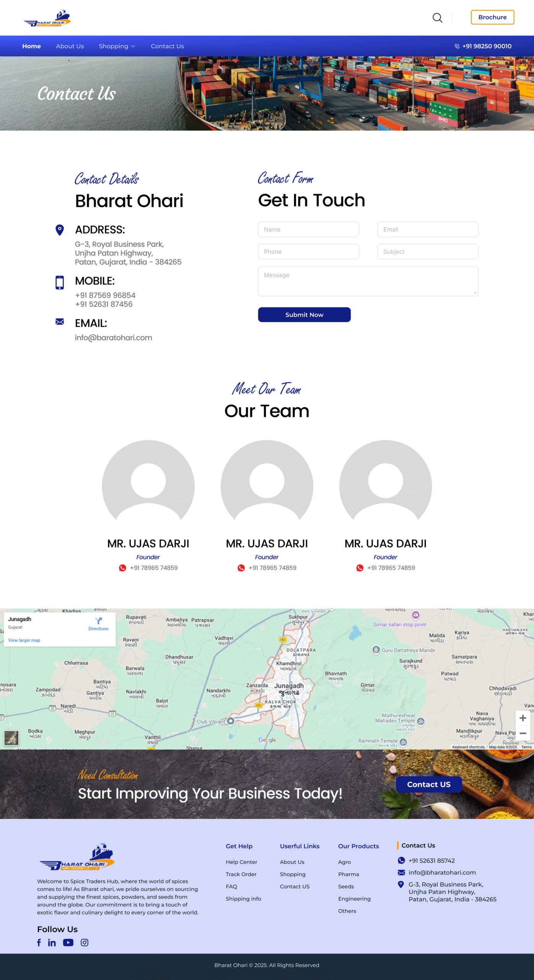
Task: Click Guru Dattatreya Mandir map marker
Action: 376,650
